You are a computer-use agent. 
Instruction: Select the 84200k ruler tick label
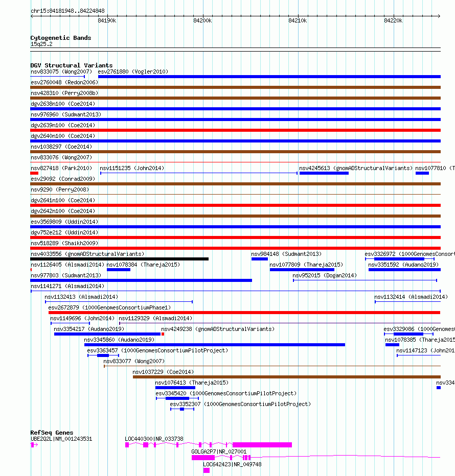click(202, 20)
